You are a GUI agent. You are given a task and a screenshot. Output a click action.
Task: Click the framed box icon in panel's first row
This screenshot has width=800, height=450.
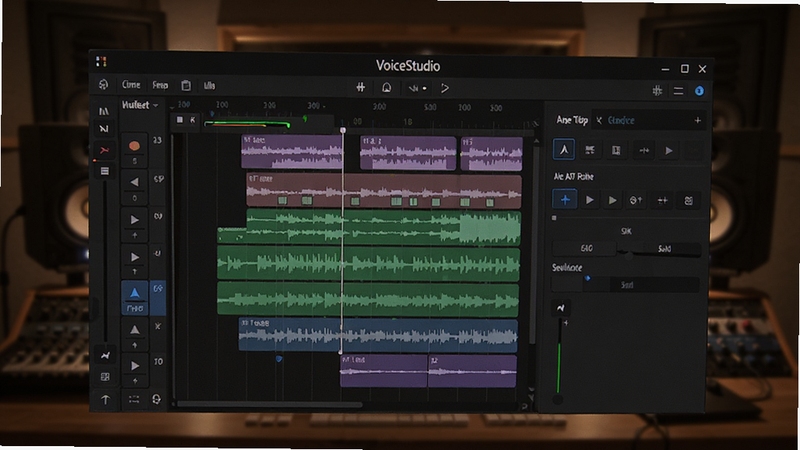coord(616,151)
